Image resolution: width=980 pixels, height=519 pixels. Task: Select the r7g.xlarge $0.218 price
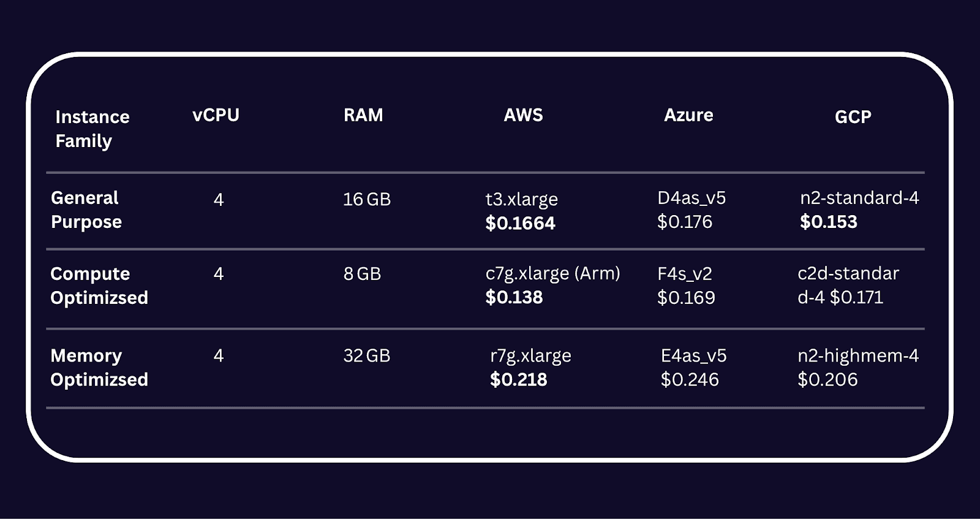tap(518, 379)
